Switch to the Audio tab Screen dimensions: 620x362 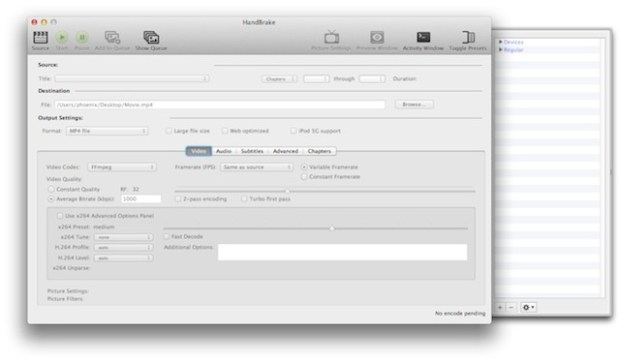pos(223,151)
